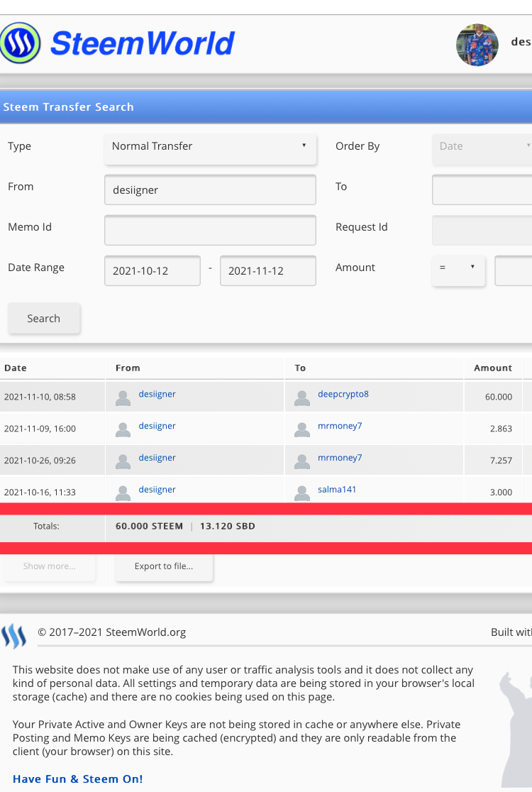Open desiigner link in the 2021-10-26 row
Screen dimensions: 532x792
157,458
